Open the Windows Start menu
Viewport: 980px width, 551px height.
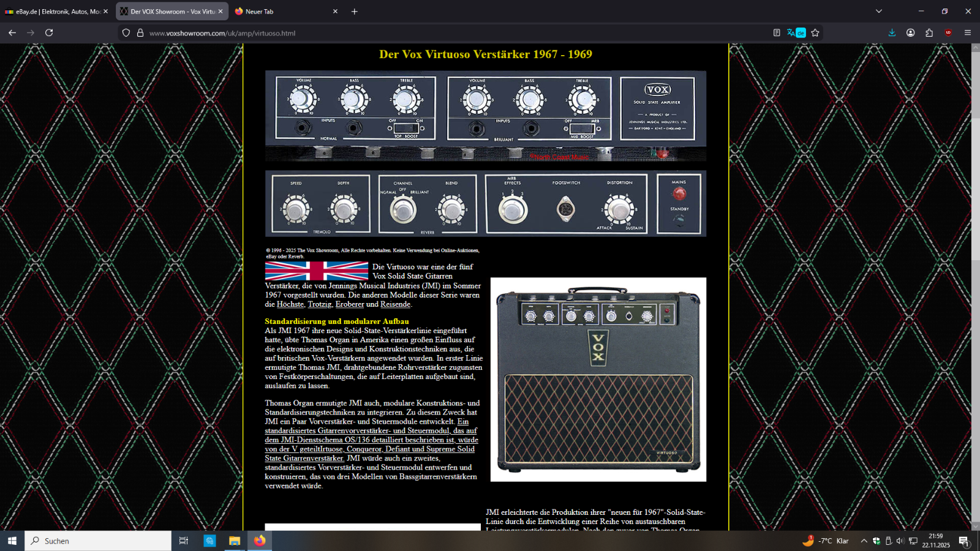(12, 541)
